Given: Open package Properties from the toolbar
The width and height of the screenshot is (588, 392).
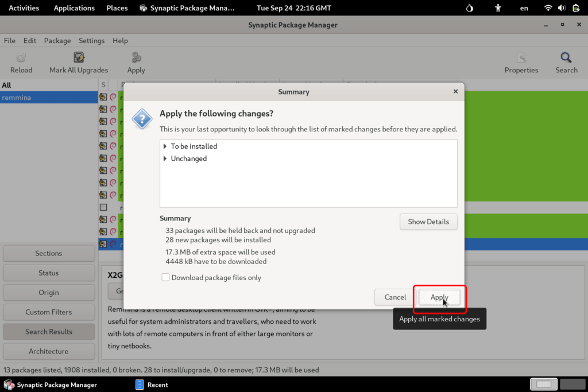Looking at the screenshot, I should 521,58.
